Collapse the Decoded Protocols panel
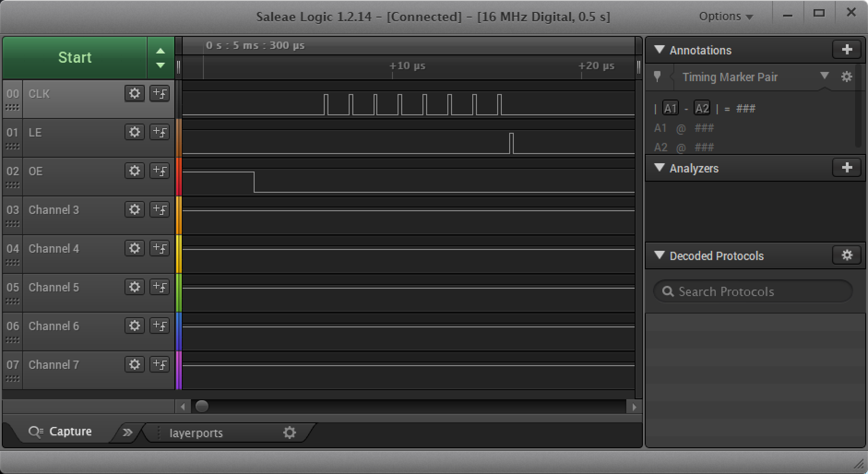Screen dimensions: 868x474 tap(660, 255)
